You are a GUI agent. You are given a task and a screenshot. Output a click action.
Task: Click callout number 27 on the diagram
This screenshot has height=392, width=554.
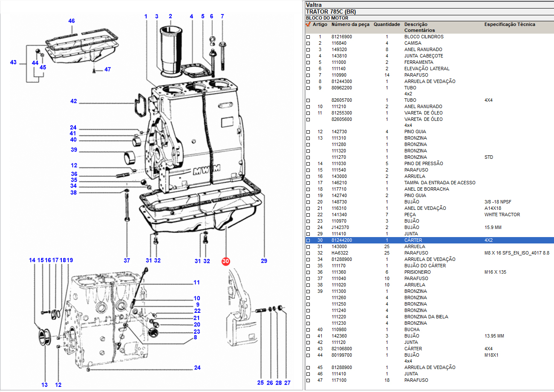(x=287, y=383)
